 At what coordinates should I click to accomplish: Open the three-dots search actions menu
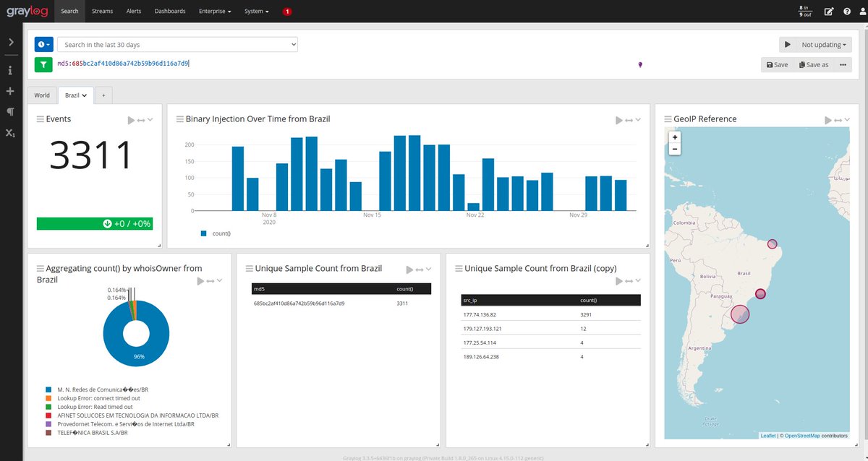coord(843,64)
